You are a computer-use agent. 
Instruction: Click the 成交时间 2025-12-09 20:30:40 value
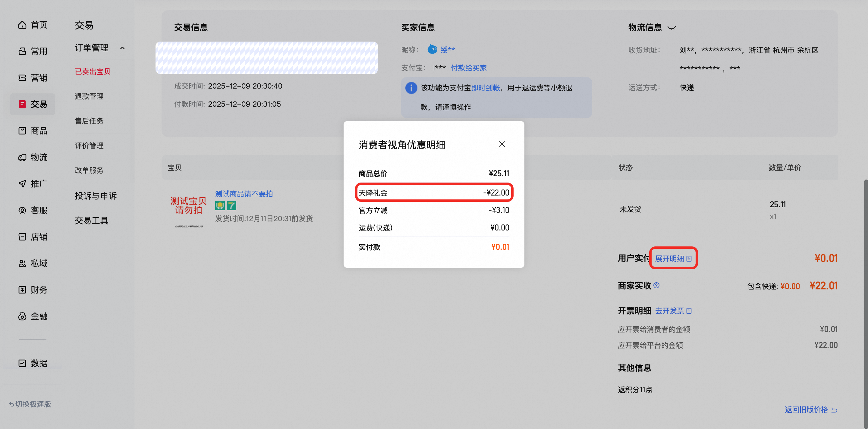click(x=245, y=86)
